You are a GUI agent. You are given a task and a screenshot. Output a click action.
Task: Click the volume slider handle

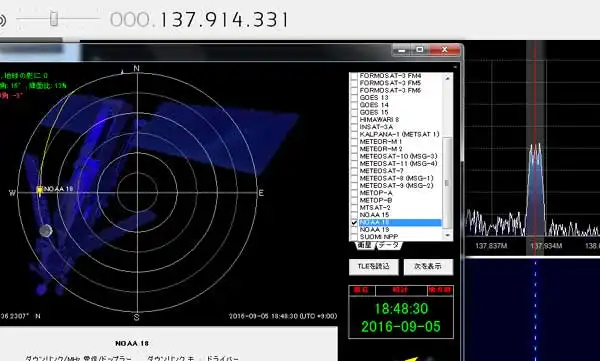(x=54, y=19)
